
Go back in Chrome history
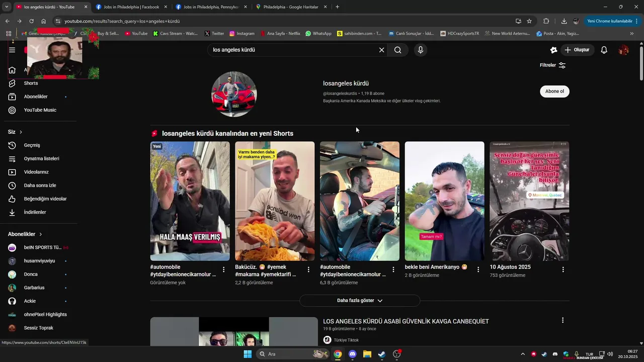coord(7,21)
